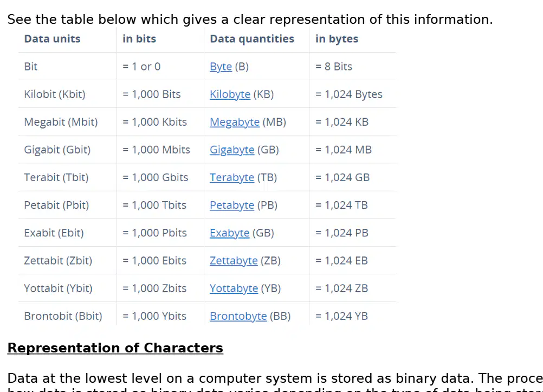
Task: Follow the Megabyte hyperlink
Action: (x=235, y=122)
